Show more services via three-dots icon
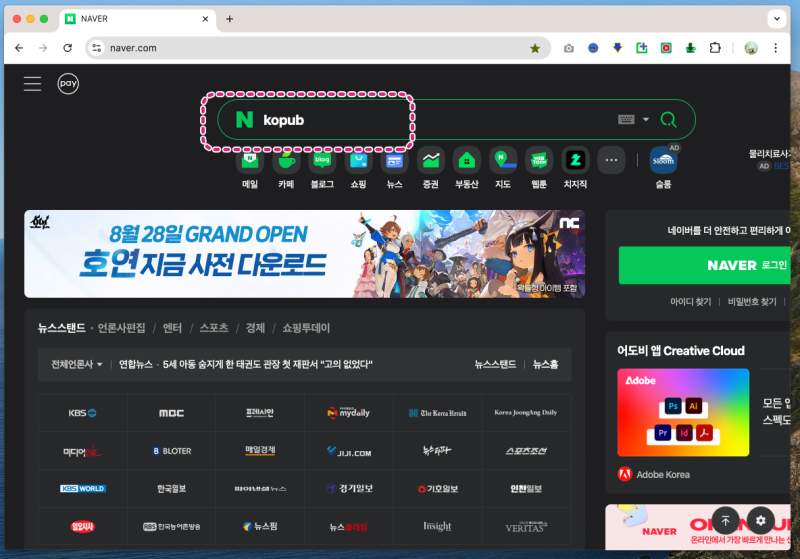 (611, 161)
